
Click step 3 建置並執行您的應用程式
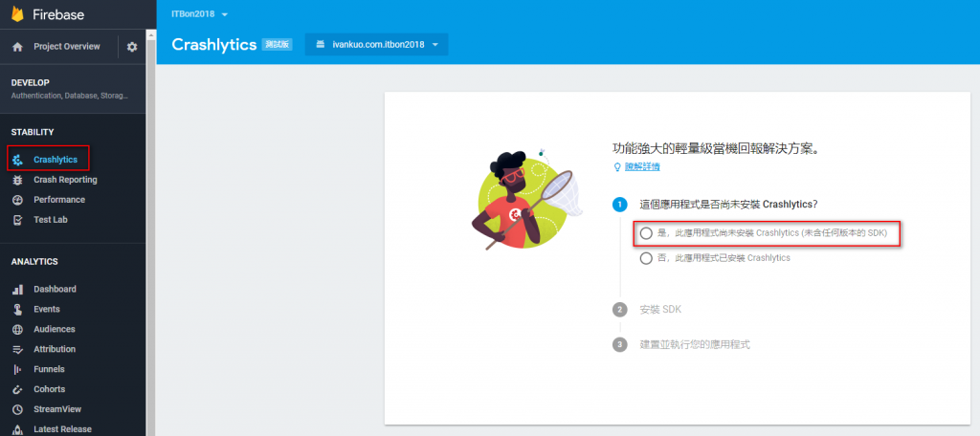point(695,344)
